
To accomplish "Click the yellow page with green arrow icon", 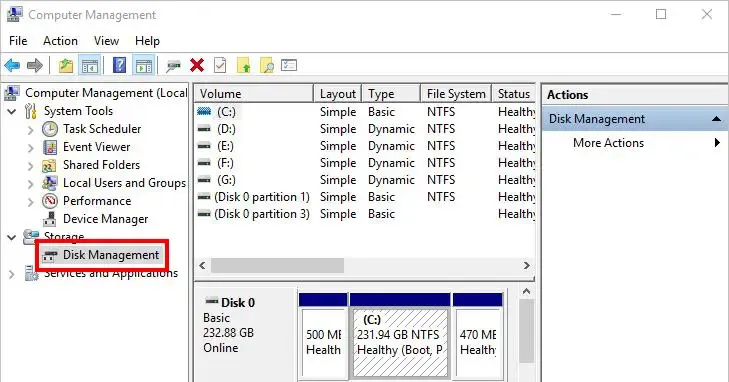I will coord(244,66).
